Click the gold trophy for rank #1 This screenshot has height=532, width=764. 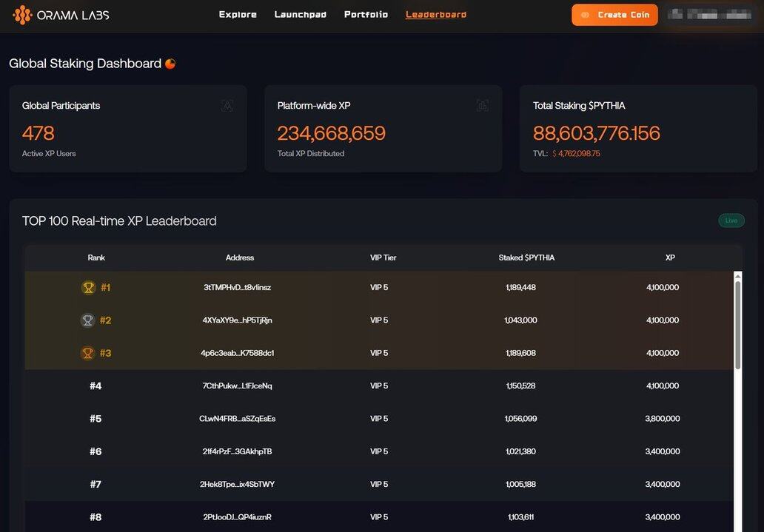(x=88, y=288)
